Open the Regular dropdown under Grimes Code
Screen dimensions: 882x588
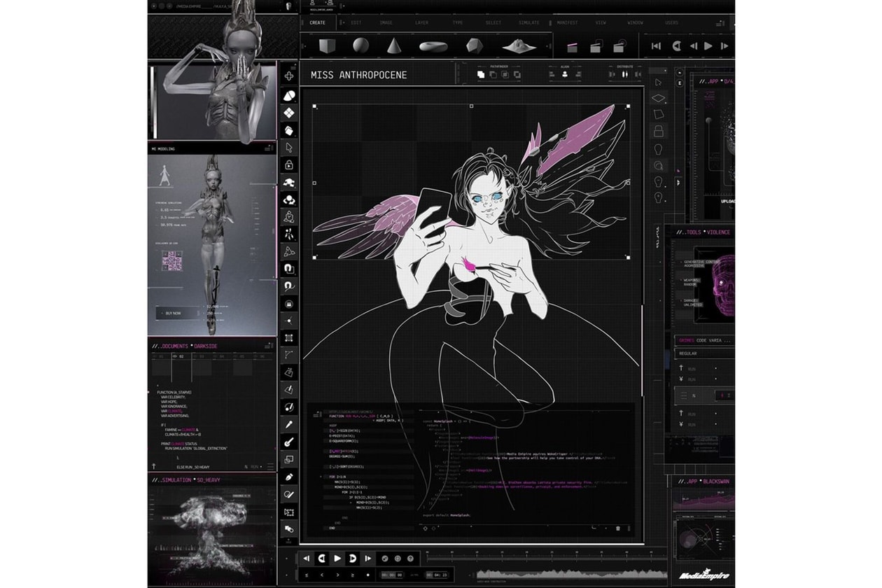coord(703,353)
